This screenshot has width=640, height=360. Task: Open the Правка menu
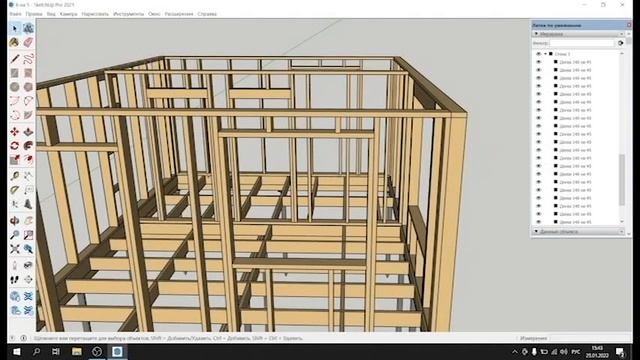pos(34,14)
